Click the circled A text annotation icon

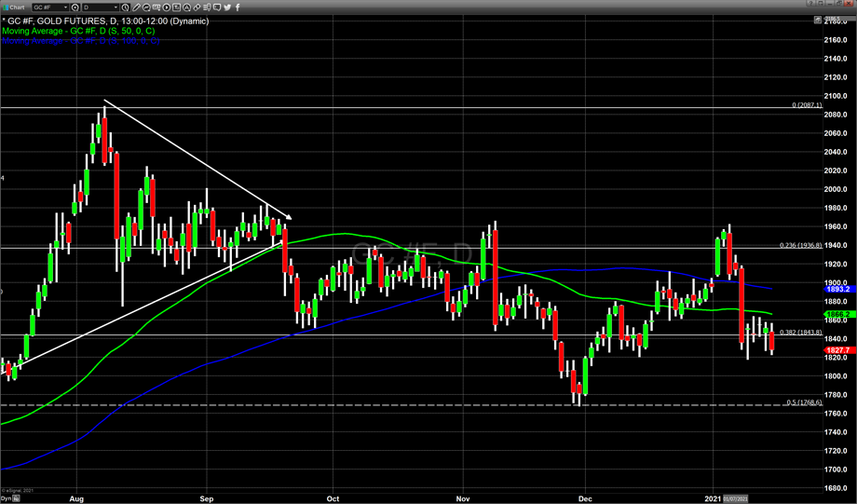(x=186, y=7)
